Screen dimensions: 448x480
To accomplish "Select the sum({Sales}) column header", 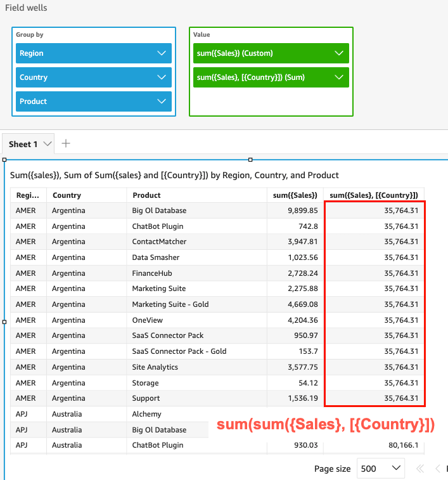I will click(x=295, y=195).
